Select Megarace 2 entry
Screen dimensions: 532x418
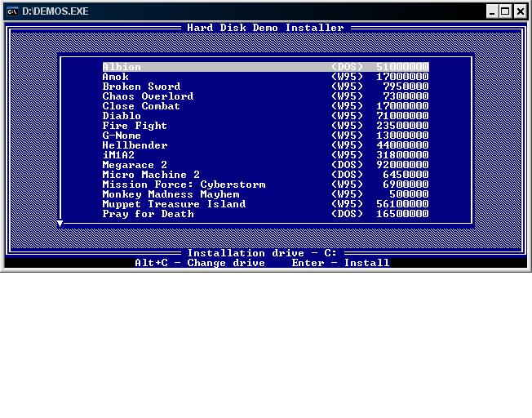(266, 165)
